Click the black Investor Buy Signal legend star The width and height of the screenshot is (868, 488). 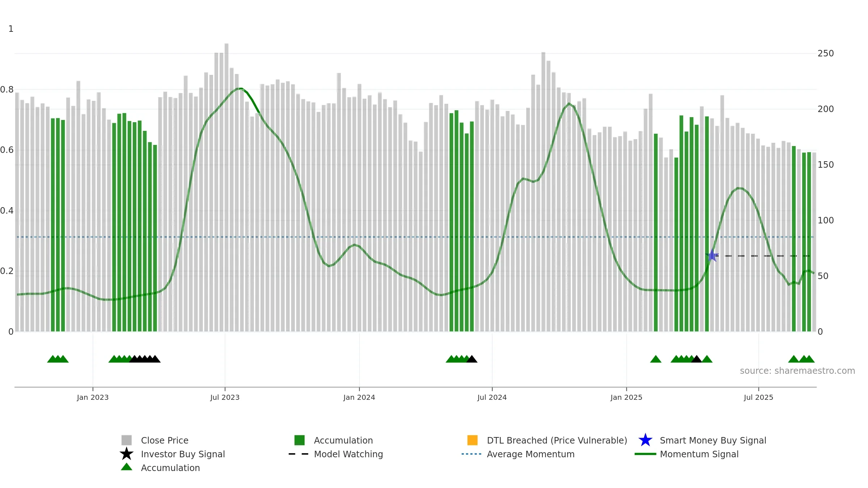pos(127,454)
